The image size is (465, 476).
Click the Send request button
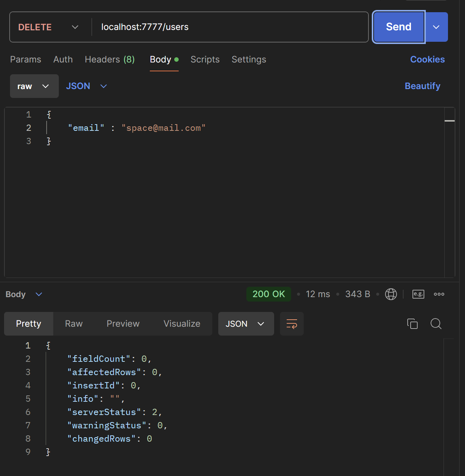pos(399,27)
